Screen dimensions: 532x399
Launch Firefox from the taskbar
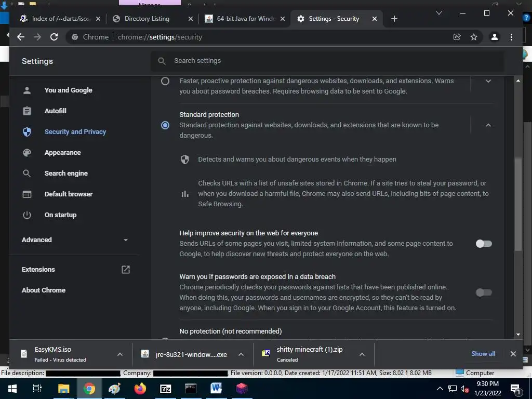coord(140,389)
